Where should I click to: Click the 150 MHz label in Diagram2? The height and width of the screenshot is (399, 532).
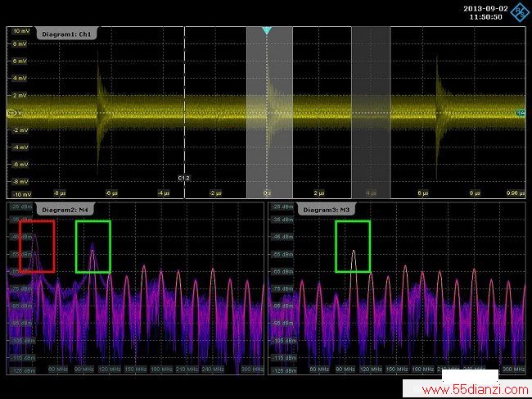pyautogui.click(x=135, y=370)
